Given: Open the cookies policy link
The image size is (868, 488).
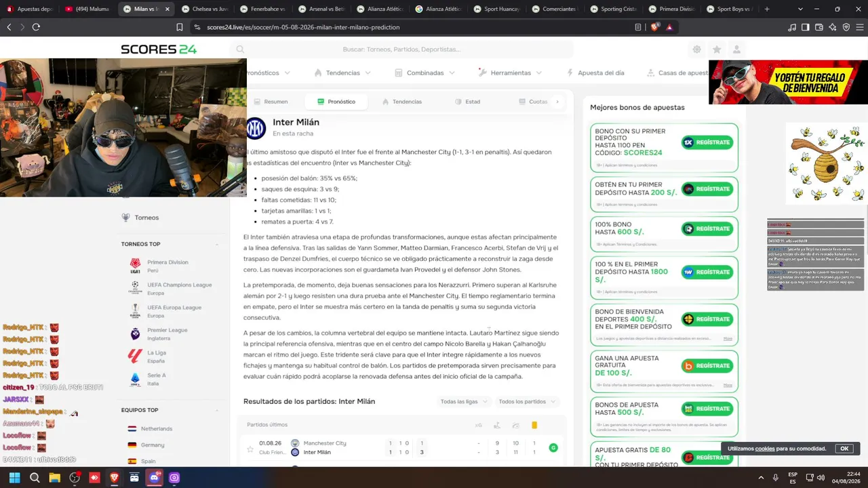Looking at the screenshot, I should (x=765, y=449).
